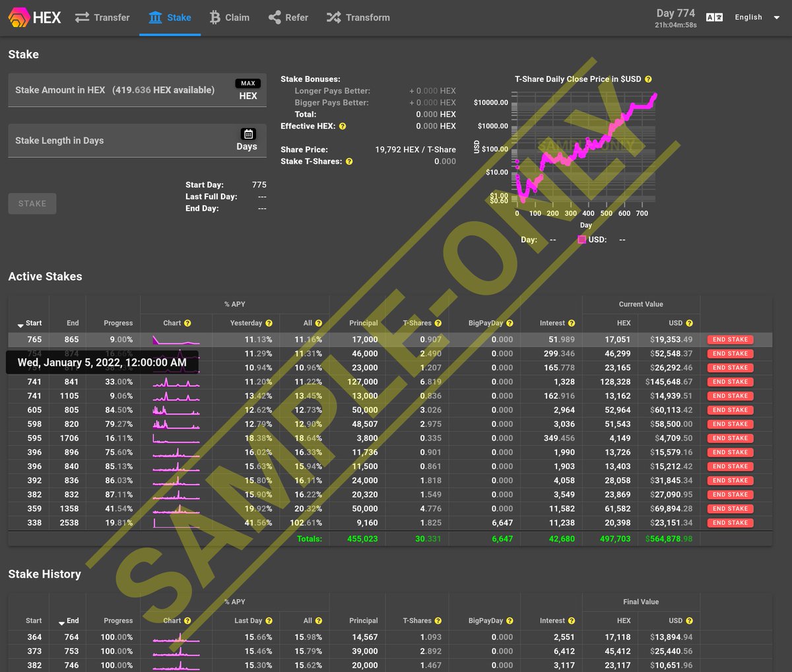Screen dimensions: 792x672
Task: Click BigPayDay help icon in Active Stakes
Action: click(x=510, y=323)
